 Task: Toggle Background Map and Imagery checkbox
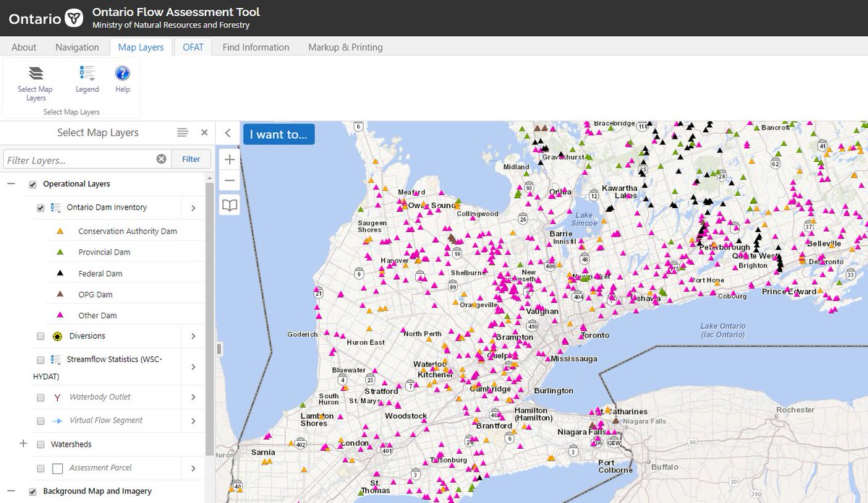pyautogui.click(x=33, y=491)
